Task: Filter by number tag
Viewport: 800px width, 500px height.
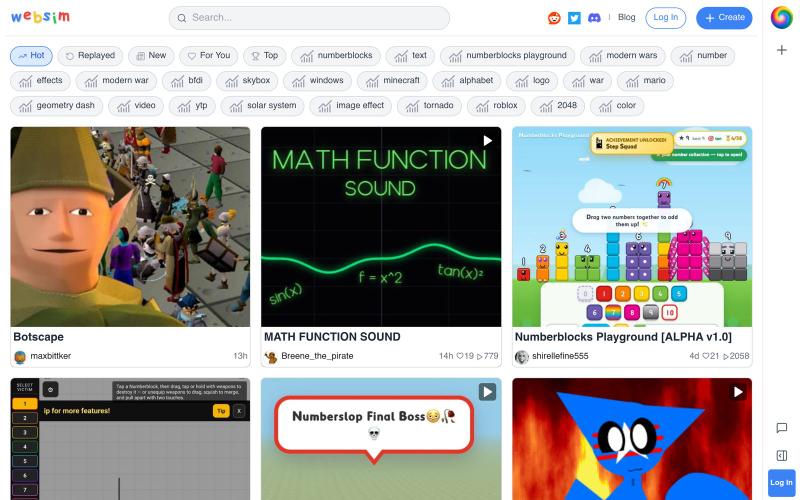Action: coord(703,56)
